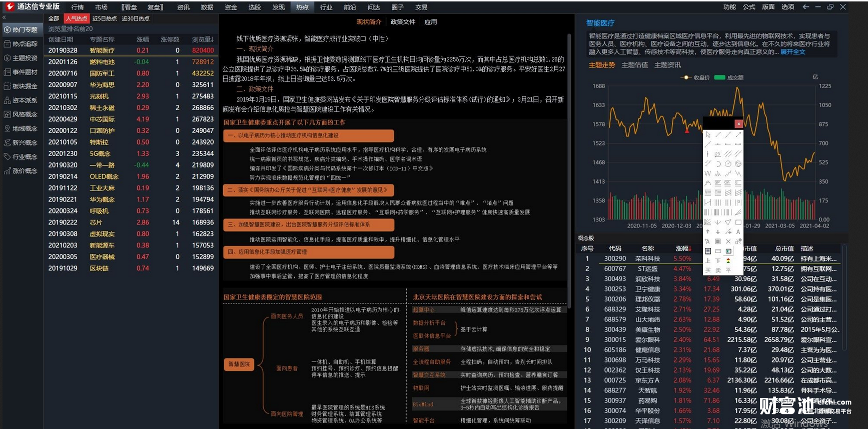
Task: Pick the up arrow marker tool
Action: pos(707,232)
